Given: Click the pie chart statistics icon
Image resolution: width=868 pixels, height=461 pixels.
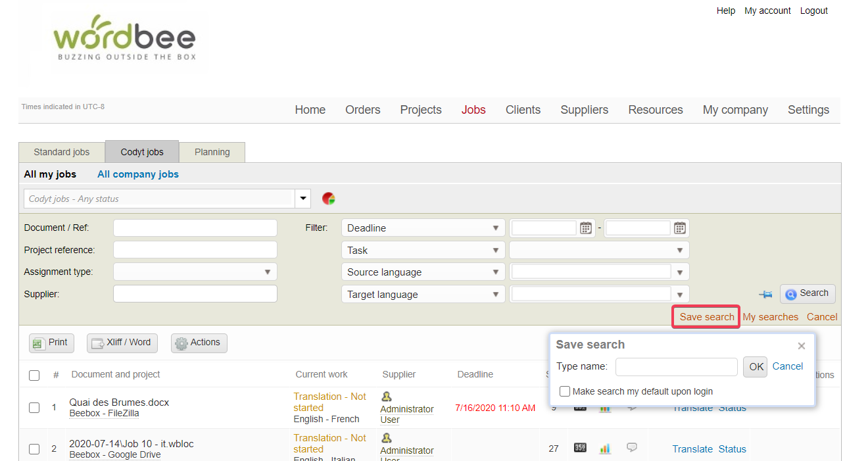Looking at the screenshot, I should tap(329, 199).
